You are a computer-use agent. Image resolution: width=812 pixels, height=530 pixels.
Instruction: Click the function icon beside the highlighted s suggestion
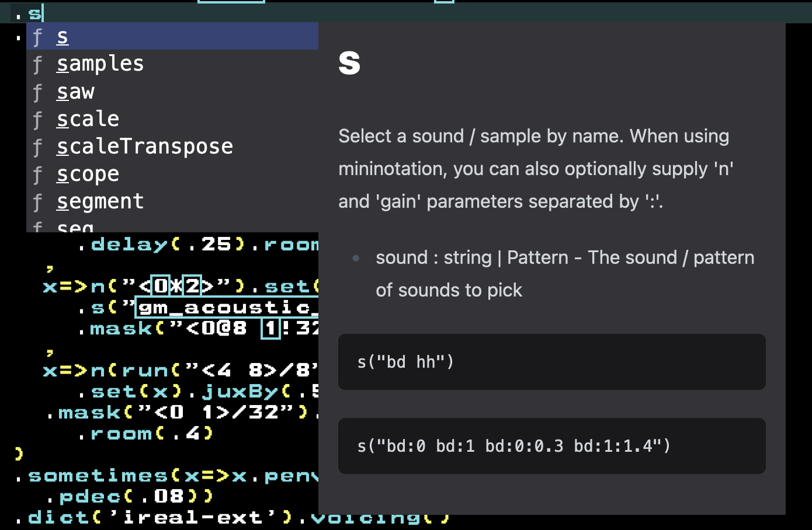(x=38, y=37)
